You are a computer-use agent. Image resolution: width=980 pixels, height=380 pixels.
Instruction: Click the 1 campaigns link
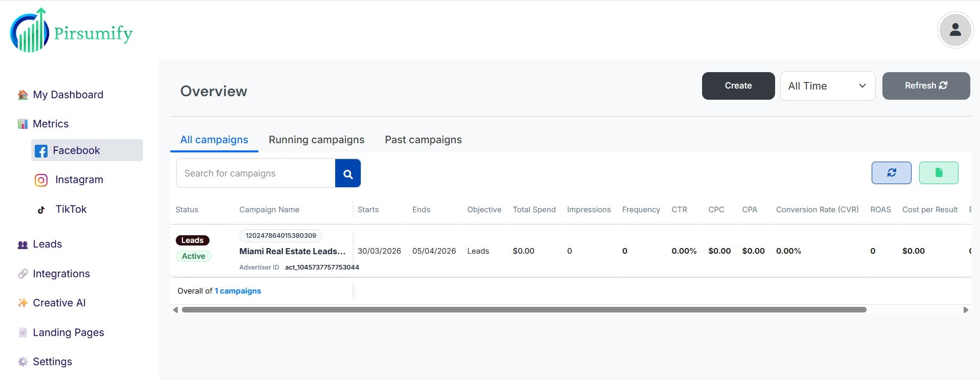click(x=238, y=291)
